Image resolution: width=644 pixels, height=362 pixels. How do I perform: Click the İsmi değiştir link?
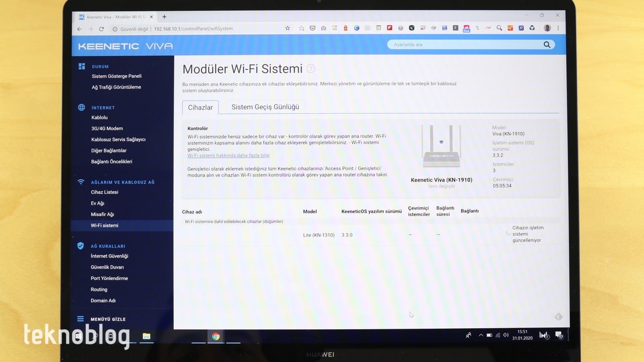click(x=441, y=186)
